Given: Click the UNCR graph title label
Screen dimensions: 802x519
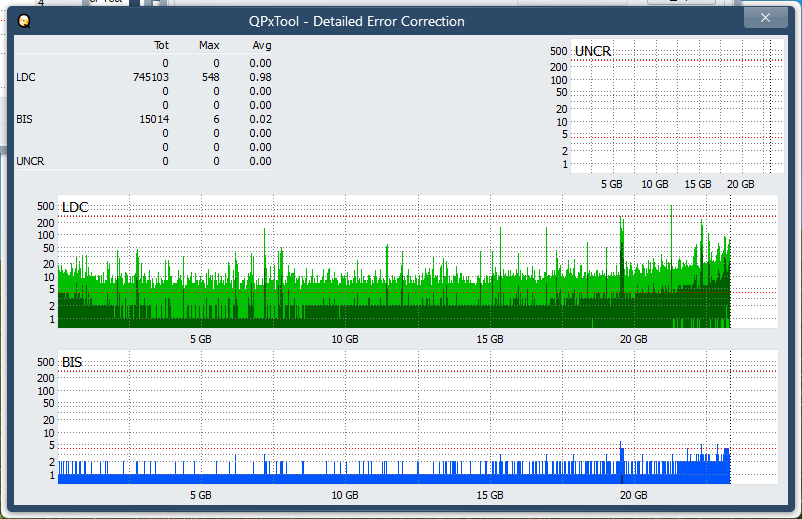Looking at the screenshot, I should pos(593,51).
